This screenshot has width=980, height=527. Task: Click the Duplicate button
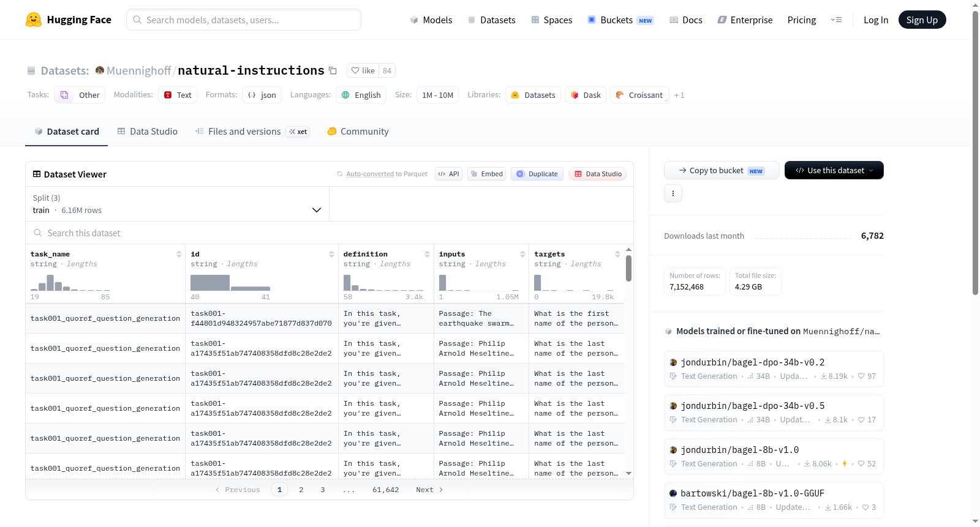coord(537,174)
